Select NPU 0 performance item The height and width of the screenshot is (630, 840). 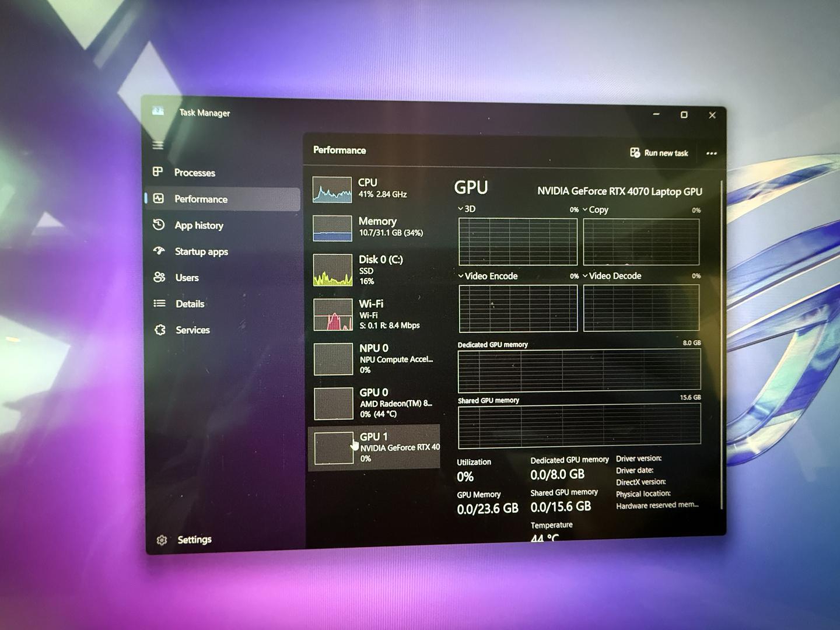click(375, 358)
